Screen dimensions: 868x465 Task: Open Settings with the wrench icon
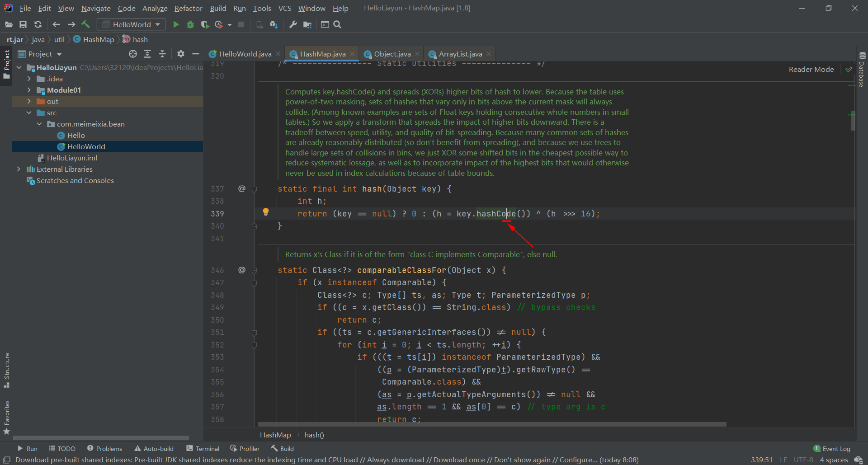[x=293, y=24]
